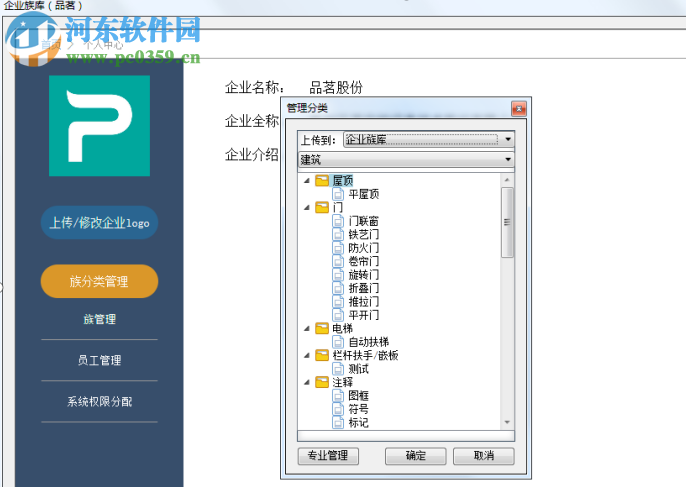Open 员工管理 sidebar menu item
The image size is (686, 487).
pyautogui.click(x=99, y=361)
